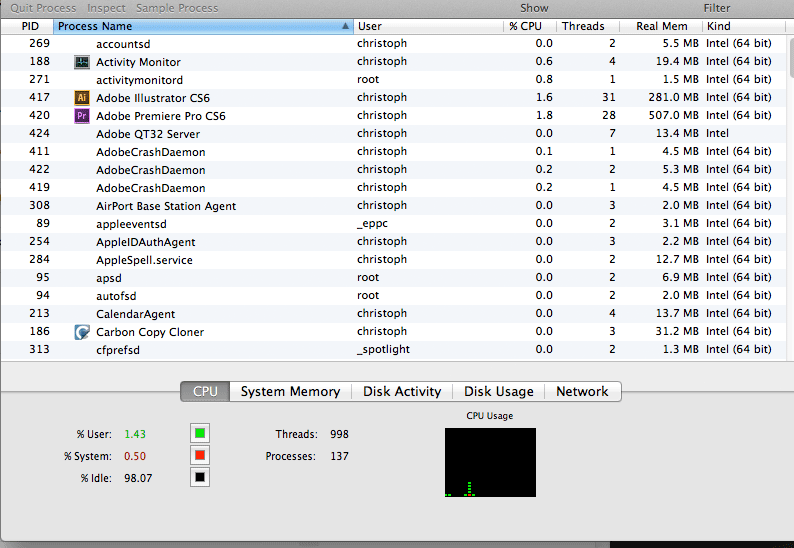Select AdobeCrashDaemon with PID 411
The image size is (794, 548).
(x=393, y=152)
